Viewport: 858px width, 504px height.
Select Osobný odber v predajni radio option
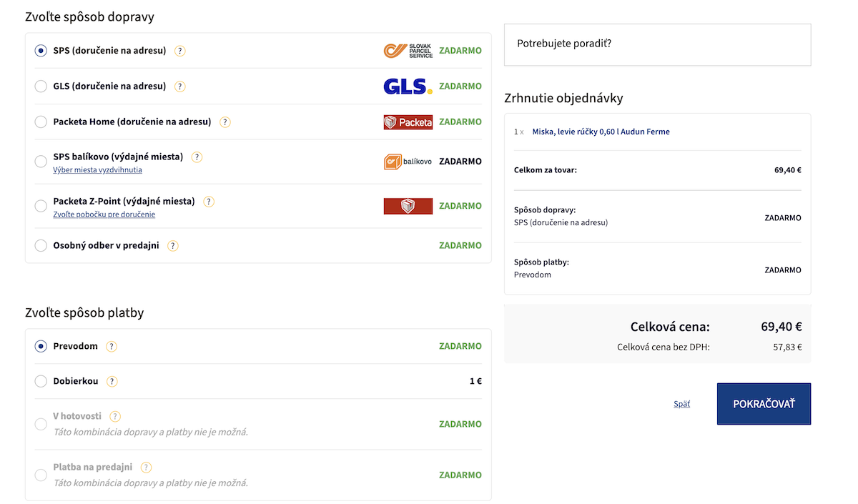[x=41, y=246]
